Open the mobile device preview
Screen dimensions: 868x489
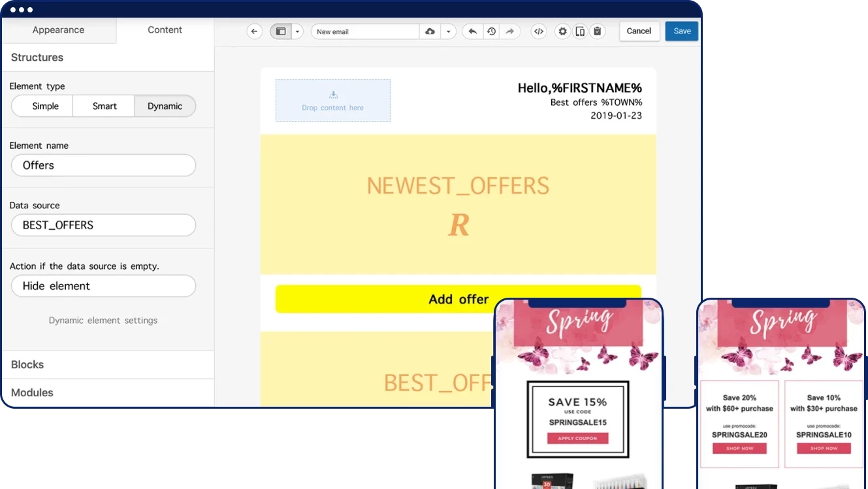(580, 31)
